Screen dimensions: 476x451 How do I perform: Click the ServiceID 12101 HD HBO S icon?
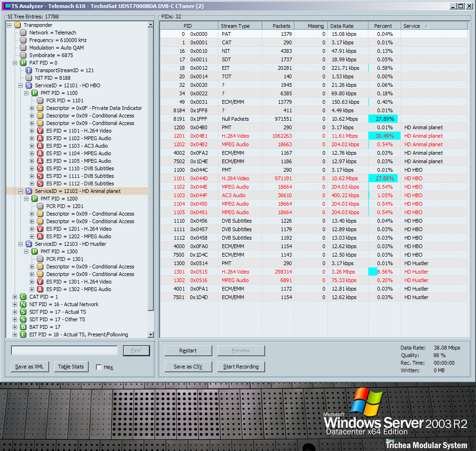(x=29, y=85)
